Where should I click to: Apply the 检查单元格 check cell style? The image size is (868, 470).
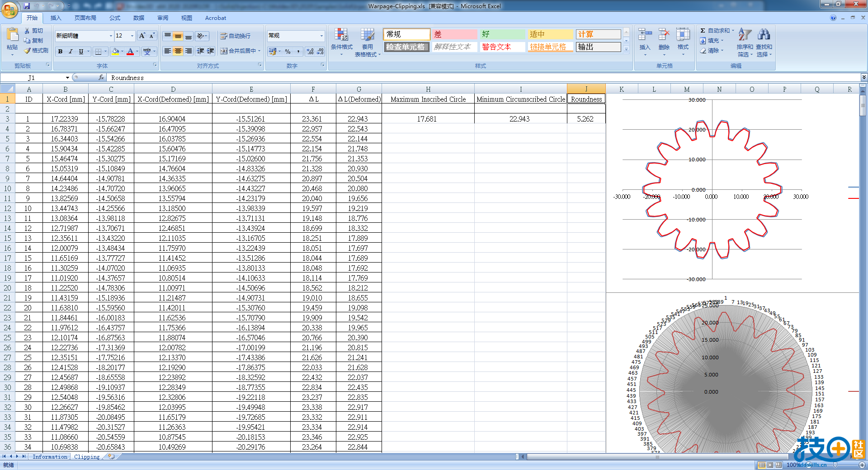[406, 47]
